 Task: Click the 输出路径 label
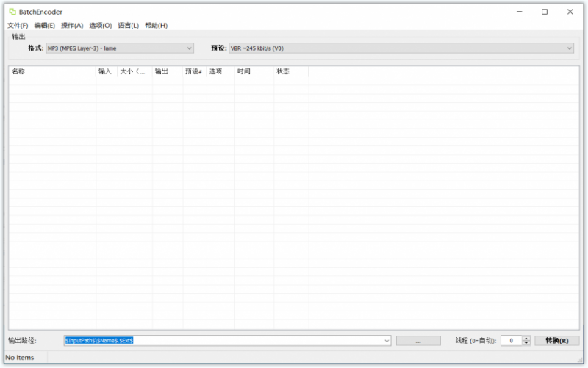[22, 341]
